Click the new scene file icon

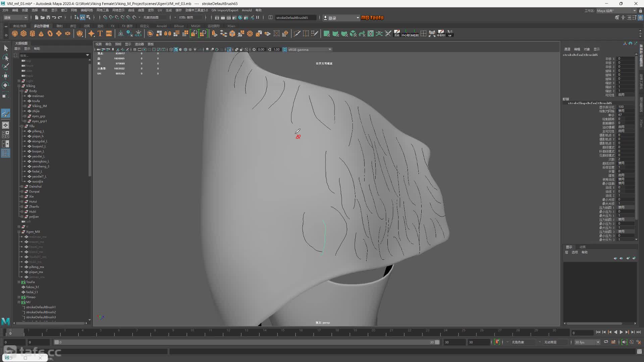(x=37, y=17)
